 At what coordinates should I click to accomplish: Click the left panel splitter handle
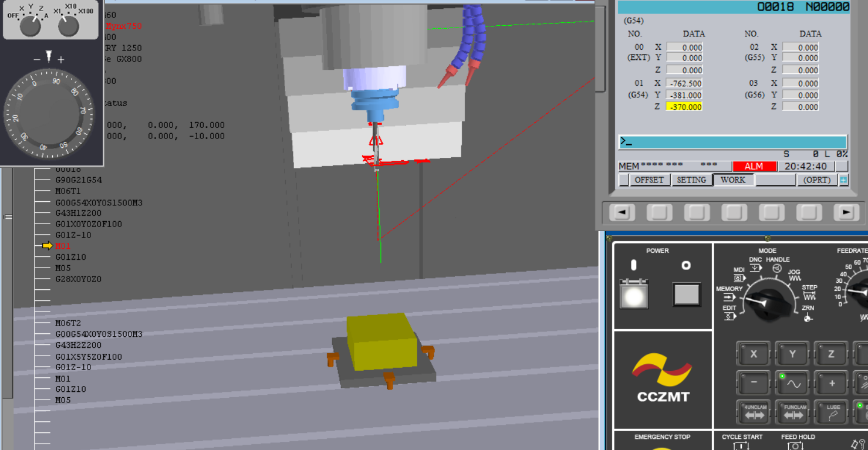(x=7, y=217)
